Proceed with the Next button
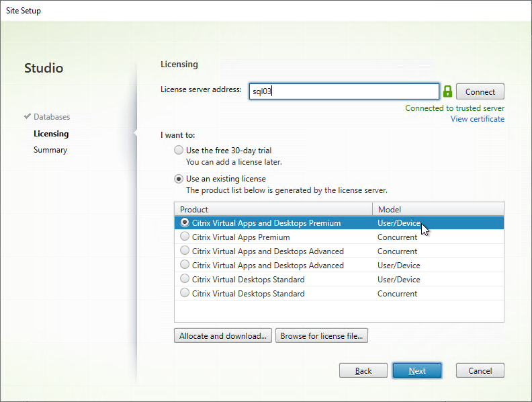Screen dimensions: 532x402 pos(417,371)
